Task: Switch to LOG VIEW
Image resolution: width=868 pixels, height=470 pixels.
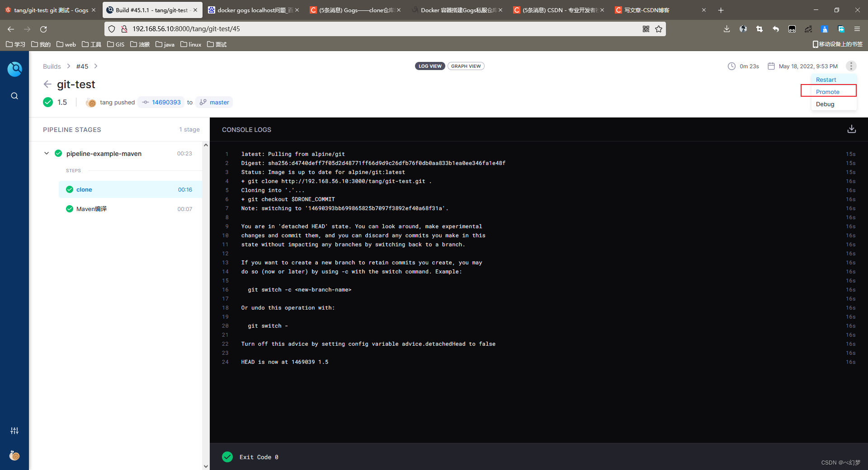Action: pyautogui.click(x=430, y=66)
